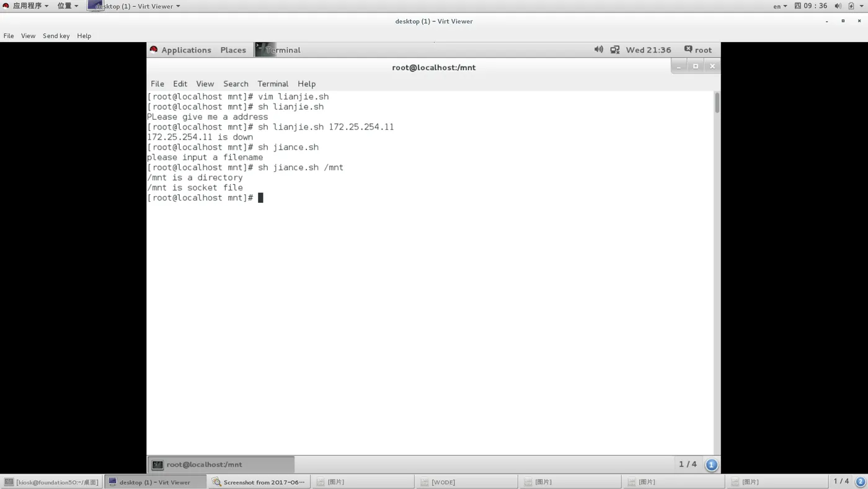Click the 'vim lianjie.sh' command line
This screenshot has width=868, height=489.
pos(293,97)
